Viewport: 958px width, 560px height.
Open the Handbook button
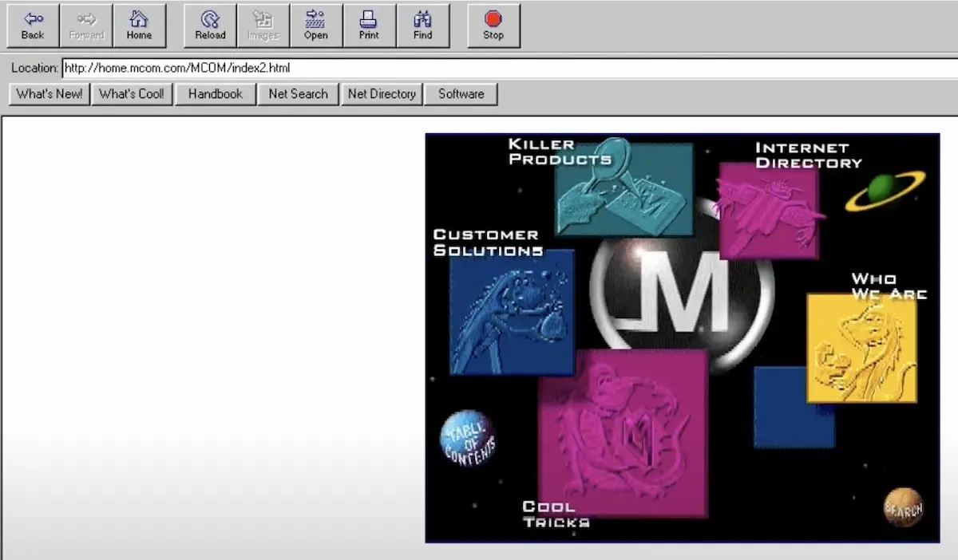point(215,94)
